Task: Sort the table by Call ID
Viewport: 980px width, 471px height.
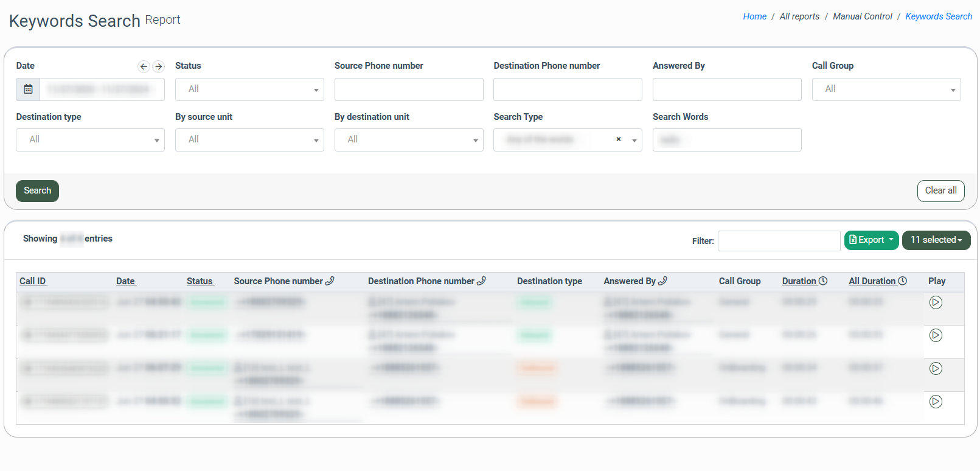Action: coord(33,281)
